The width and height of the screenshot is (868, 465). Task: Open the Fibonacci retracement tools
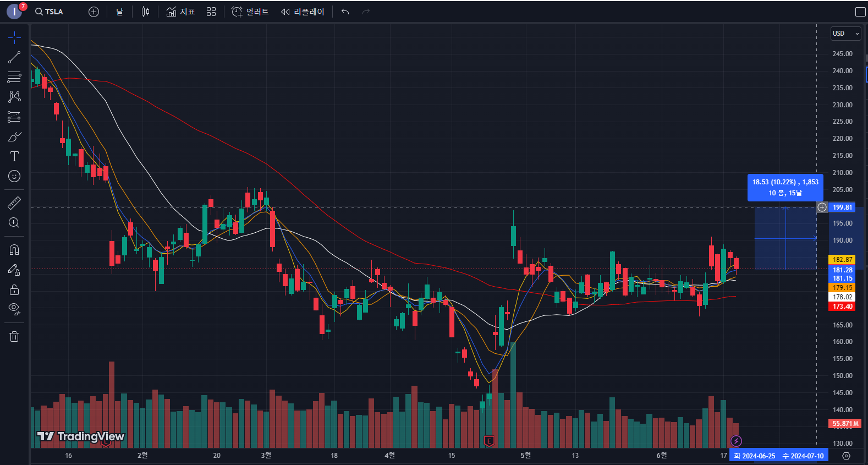(14, 77)
